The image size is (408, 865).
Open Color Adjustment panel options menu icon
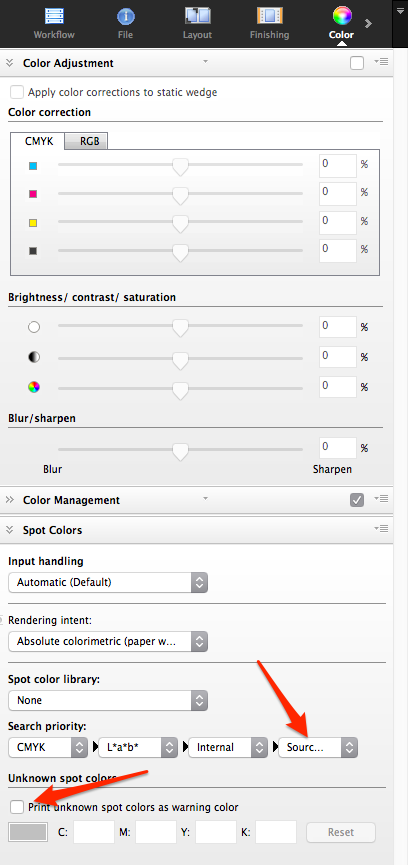tap(382, 62)
